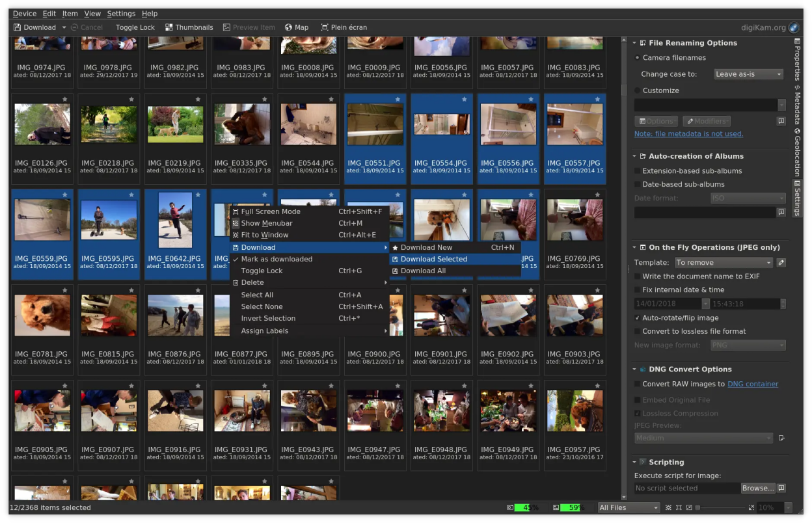Select the IMG_E0781.JPG thumbnail

click(x=42, y=315)
